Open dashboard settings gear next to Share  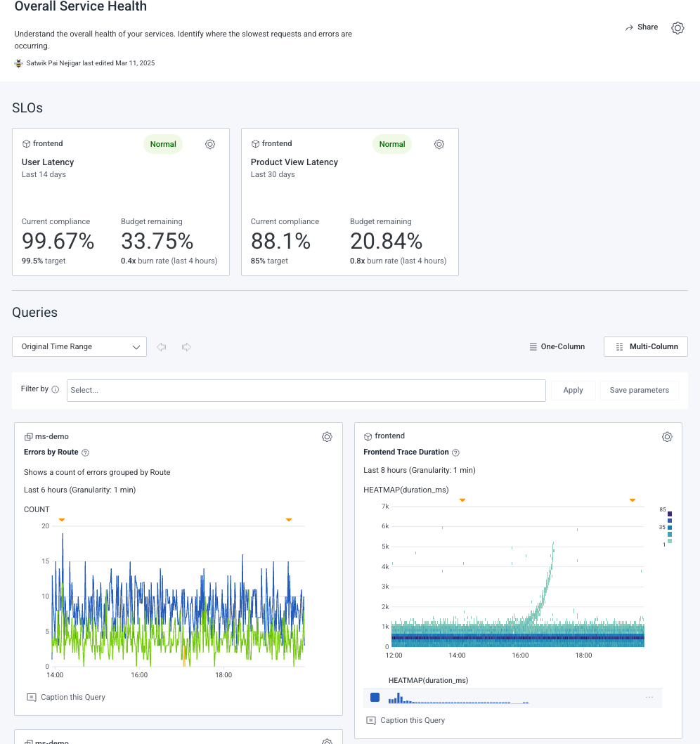click(678, 28)
